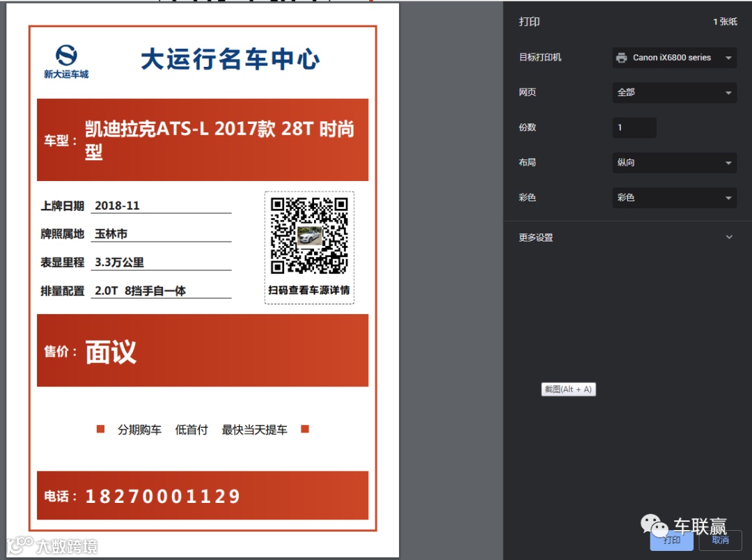
Task: Open the target printer dropdown
Action: point(674,58)
